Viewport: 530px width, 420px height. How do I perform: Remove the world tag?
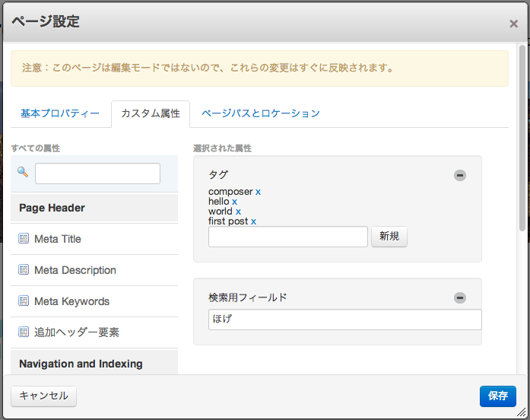[x=238, y=212]
